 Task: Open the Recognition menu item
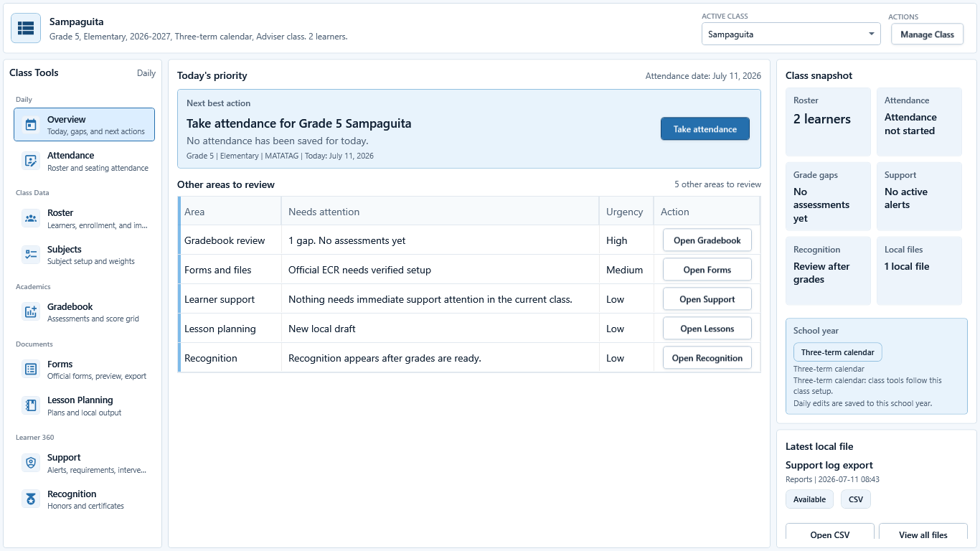(84, 499)
